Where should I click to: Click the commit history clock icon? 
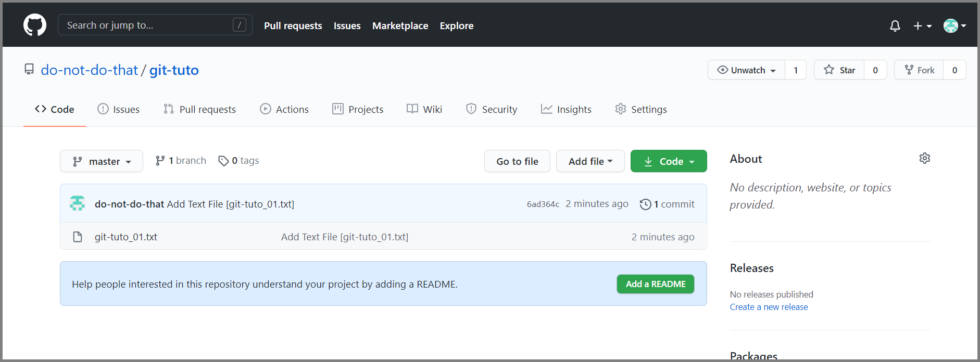[645, 204]
